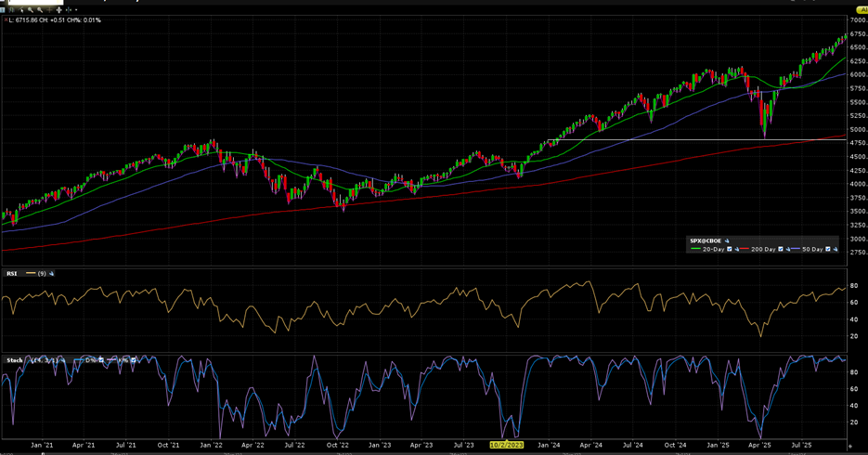The image size is (868, 455).
Task: Click the Jul '23 time axis label
Action: point(464,445)
